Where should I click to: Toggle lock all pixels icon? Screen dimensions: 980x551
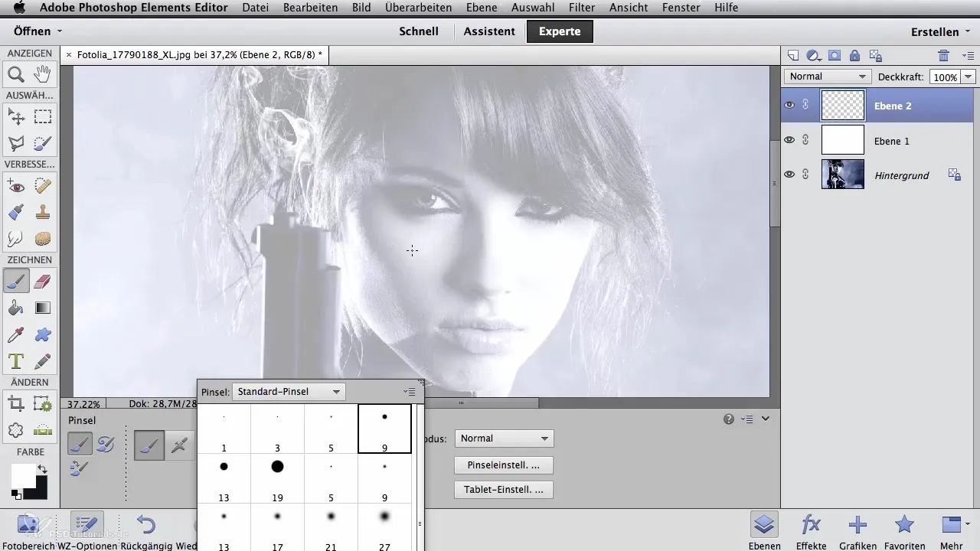[x=854, y=56]
